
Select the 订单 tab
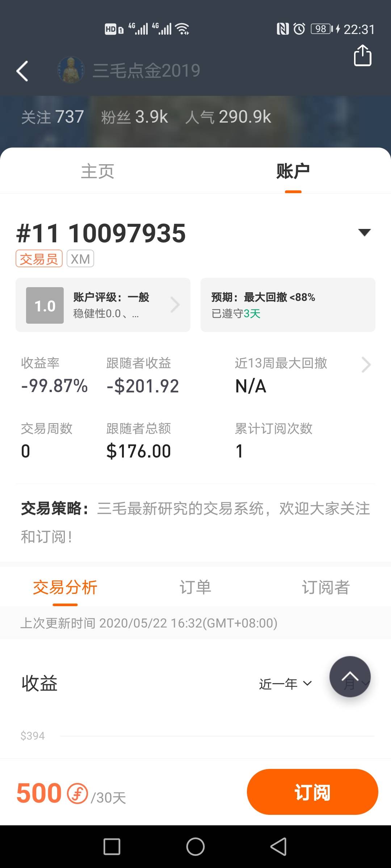pyautogui.click(x=195, y=587)
